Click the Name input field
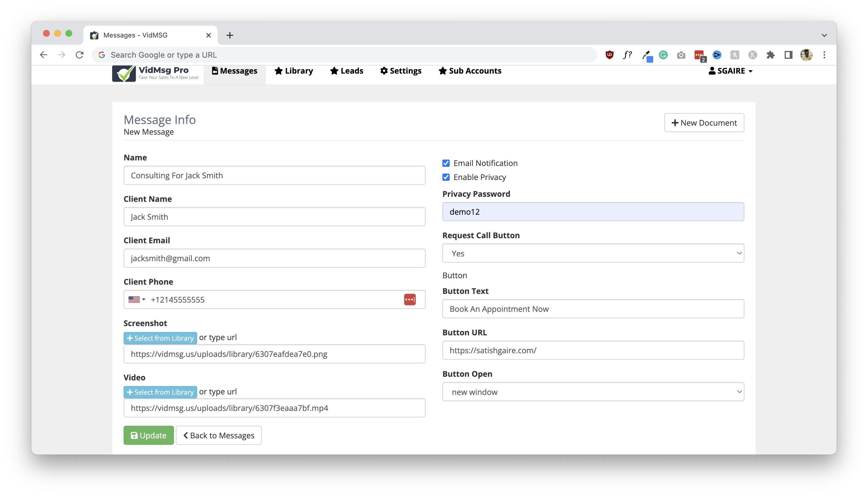The width and height of the screenshot is (868, 496). tap(274, 176)
